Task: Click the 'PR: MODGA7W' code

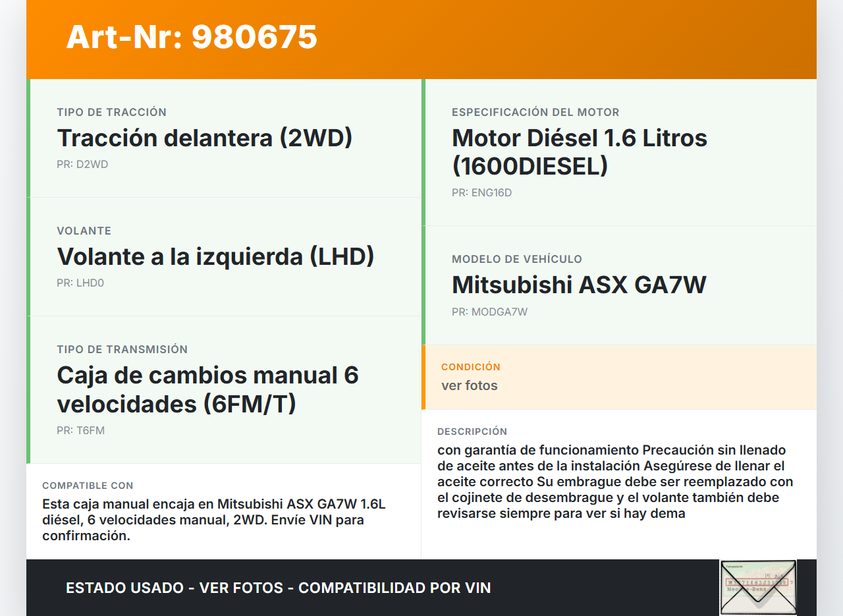Action: tap(490, 312)
